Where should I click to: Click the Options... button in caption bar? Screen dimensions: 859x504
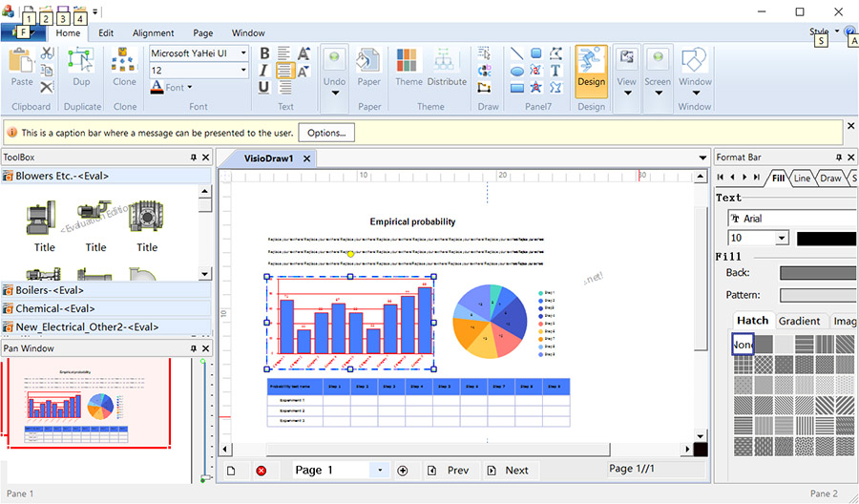[326, 133]
